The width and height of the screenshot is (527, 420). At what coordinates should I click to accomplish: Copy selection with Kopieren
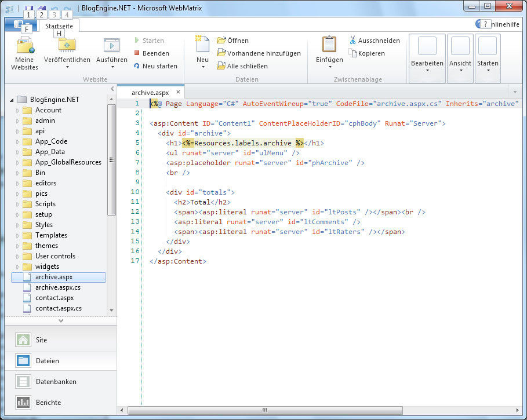(x=367, y=53)
